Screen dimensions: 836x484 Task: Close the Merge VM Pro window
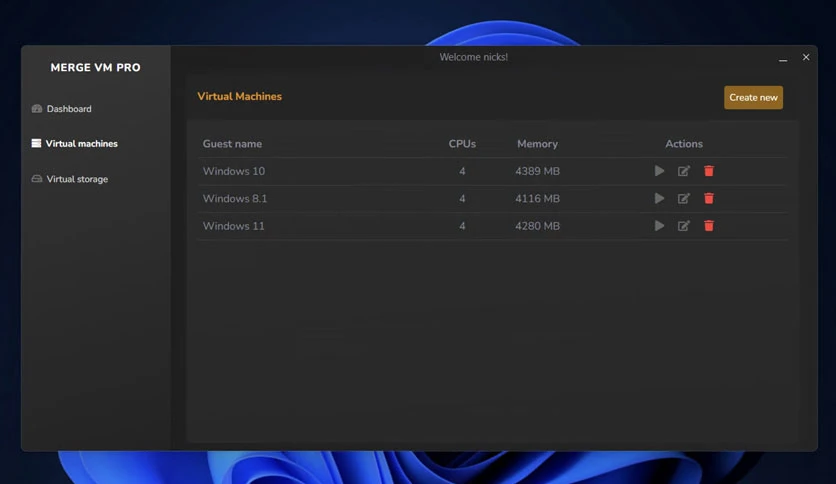pyautogui.click(x=806, y=57)
